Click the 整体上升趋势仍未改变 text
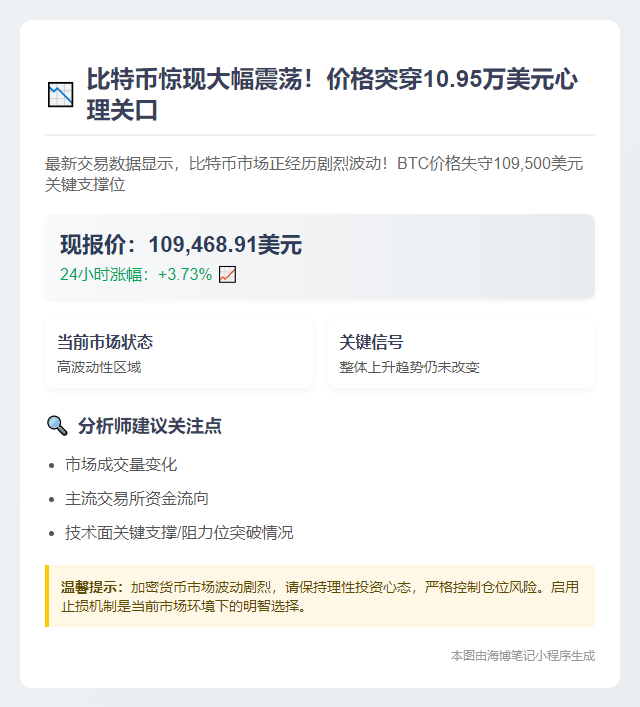Screen dimensions: 640x707 coord(409,367)
